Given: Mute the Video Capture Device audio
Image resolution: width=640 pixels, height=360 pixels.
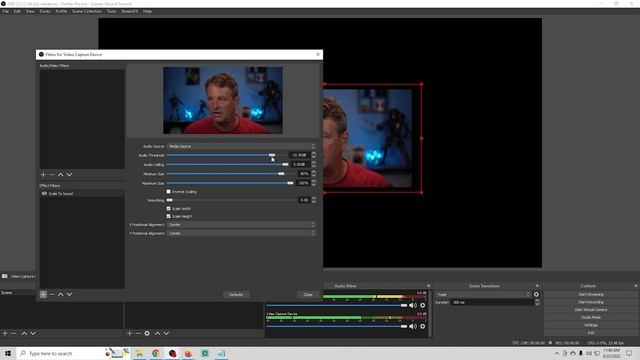Looking at the screenshot, I should tap(413, 326).
